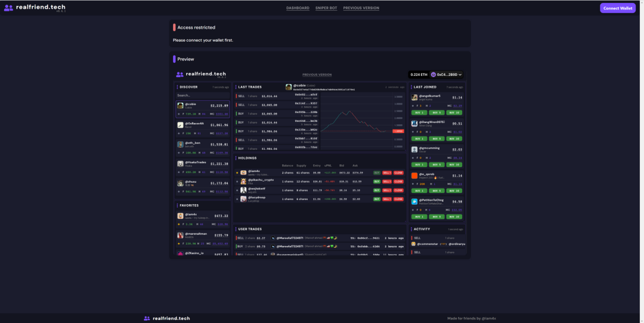Click BUY 10 for @gmcumming
The image size is (644, 323).
(454, 165)
